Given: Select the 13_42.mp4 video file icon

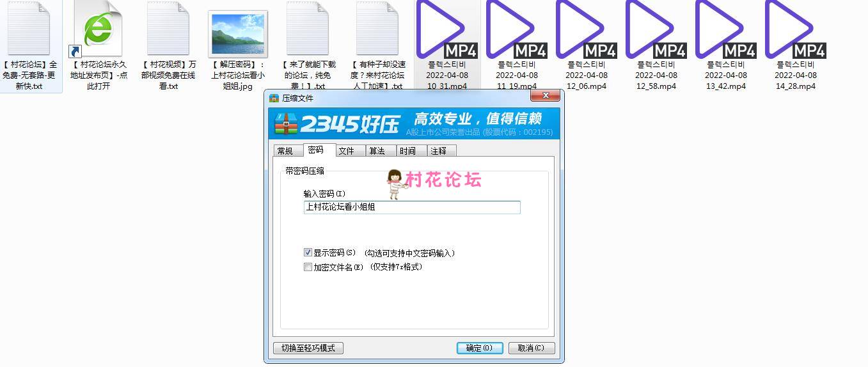Looking at the screenshot, I should [x=725, y=29].
